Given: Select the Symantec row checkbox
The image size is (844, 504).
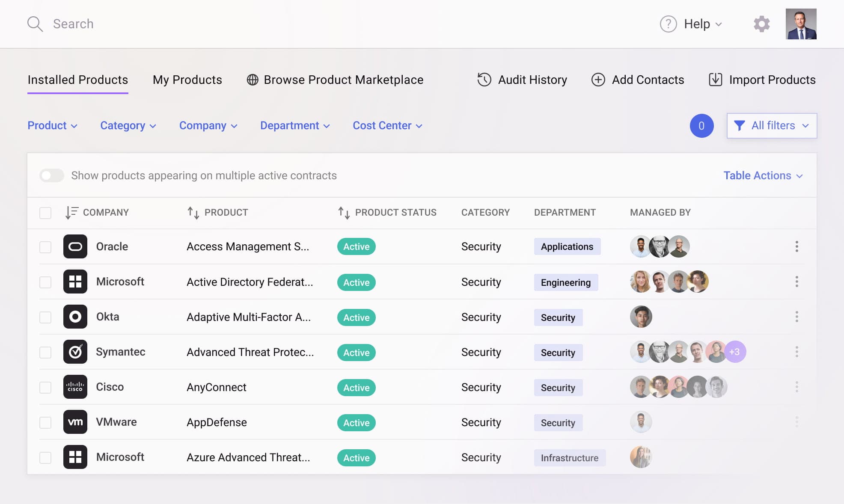Looking at the screenshot, I should coord(45,352).
